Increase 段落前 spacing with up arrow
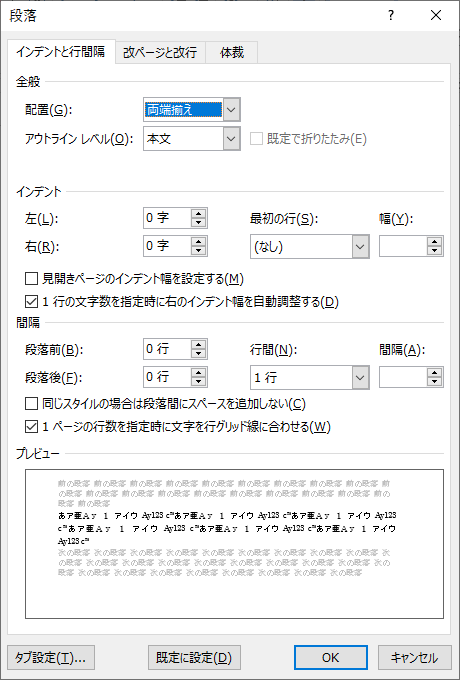Viewport: 460px width, 680px height. tap(199, 344)
